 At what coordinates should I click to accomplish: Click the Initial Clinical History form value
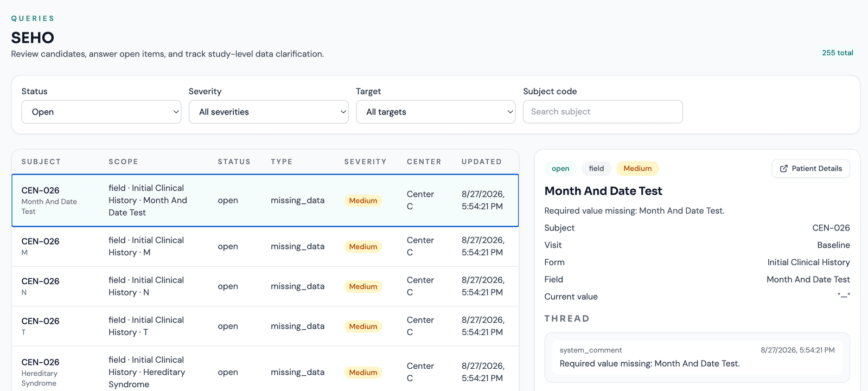click(808, 262)
